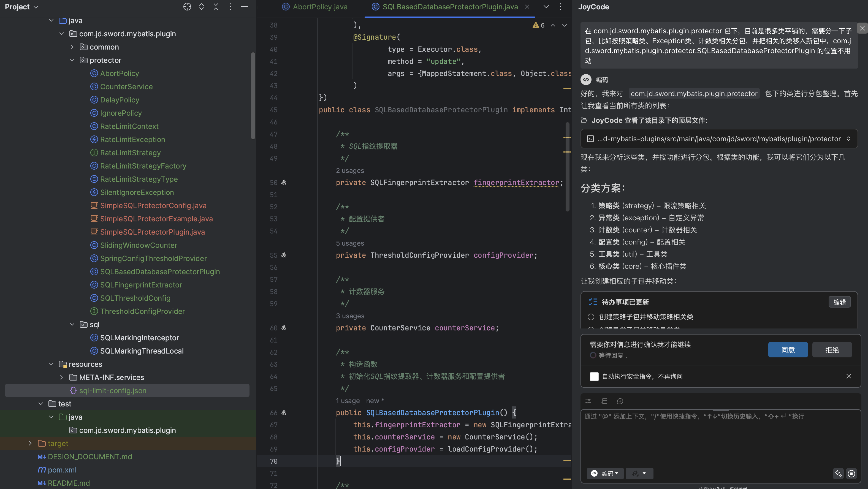Collapse all in Project panel
Screen dimensions: 868x489
click(x=216, y=7)
